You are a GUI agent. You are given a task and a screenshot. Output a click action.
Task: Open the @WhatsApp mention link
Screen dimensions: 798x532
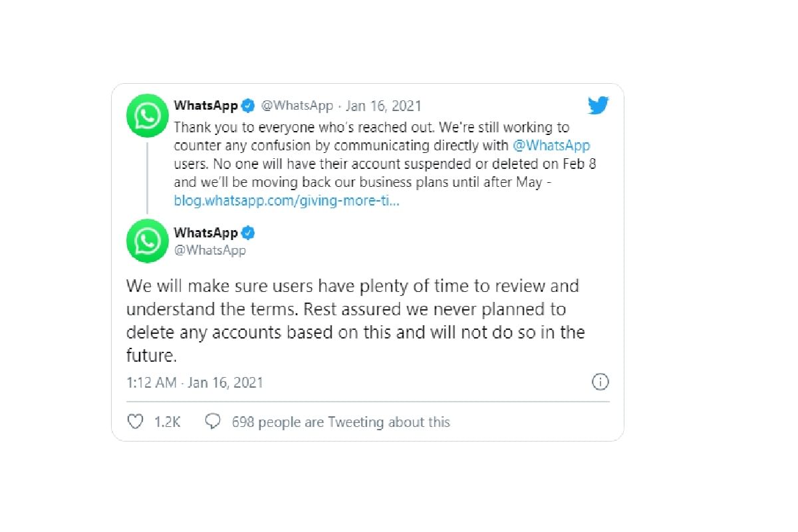coord(553,145)
